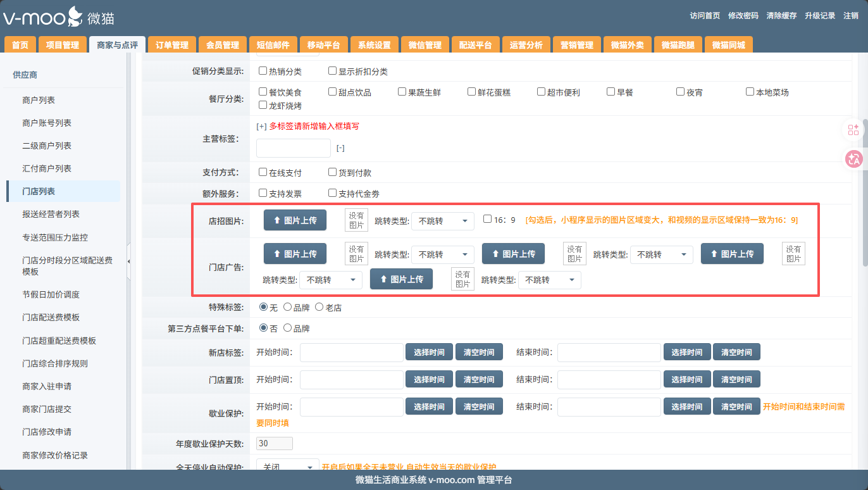This screenshot has width=868, height=490.
Task: Open 跳转类型 dropdown in 店招图片 row
Action: click(442, 221)
